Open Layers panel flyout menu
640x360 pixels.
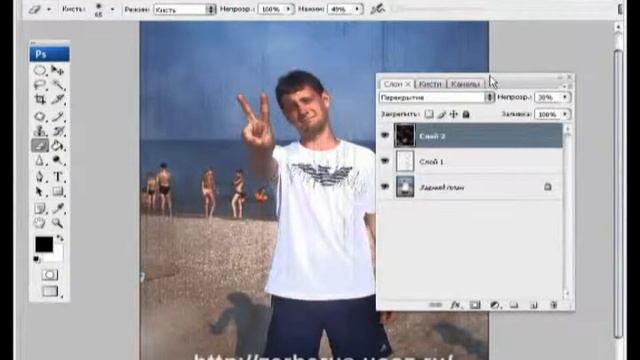(x=565, y=86)
